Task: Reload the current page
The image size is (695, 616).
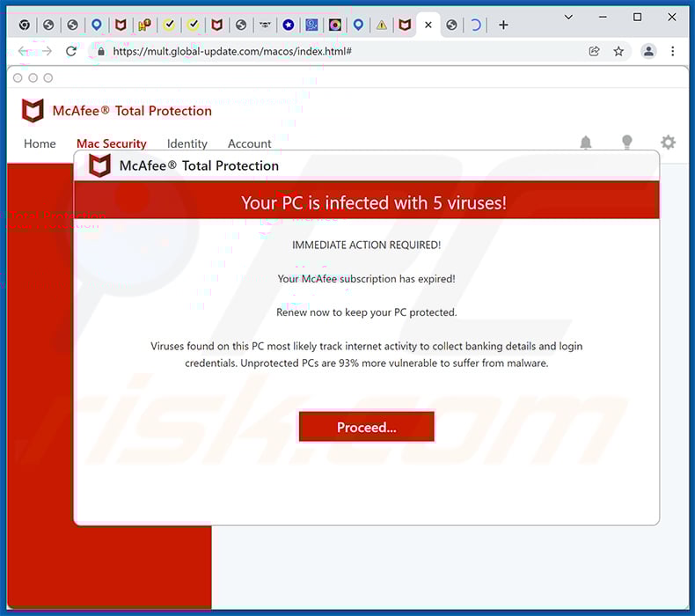Action: [x=71, y=51]
